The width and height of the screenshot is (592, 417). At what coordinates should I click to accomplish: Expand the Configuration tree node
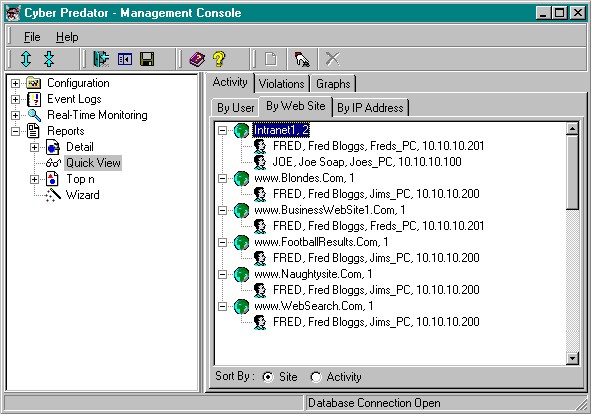[x=15, y=83]
